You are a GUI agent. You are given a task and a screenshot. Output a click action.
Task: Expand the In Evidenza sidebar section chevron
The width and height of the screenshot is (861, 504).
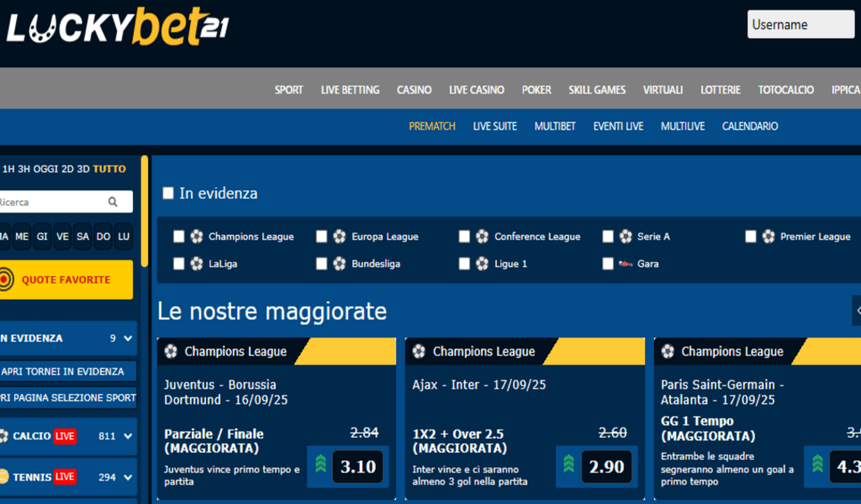tap(128, 339)
